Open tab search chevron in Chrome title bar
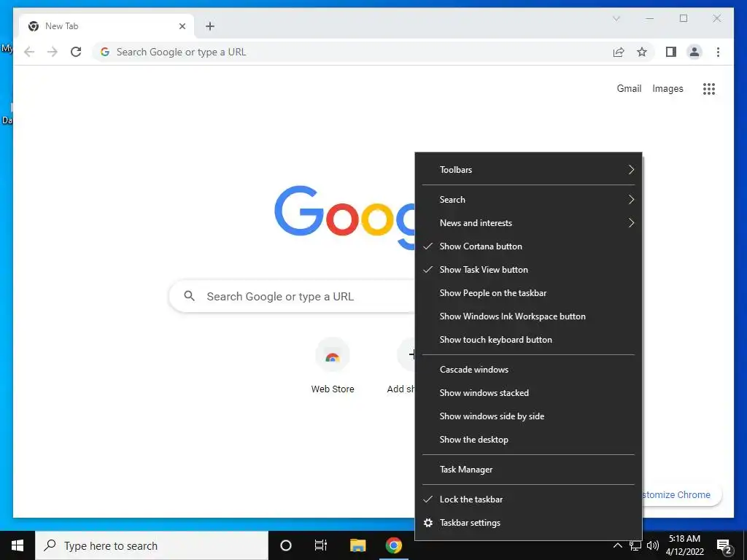The image size is (747, 560). tap(616, 18)
